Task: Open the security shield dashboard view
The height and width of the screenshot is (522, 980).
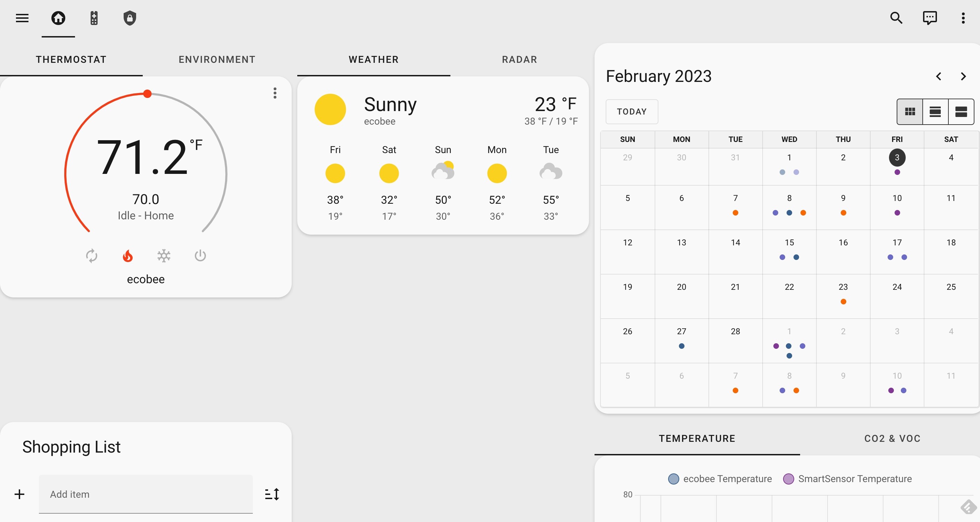Action: pos(130,18)
